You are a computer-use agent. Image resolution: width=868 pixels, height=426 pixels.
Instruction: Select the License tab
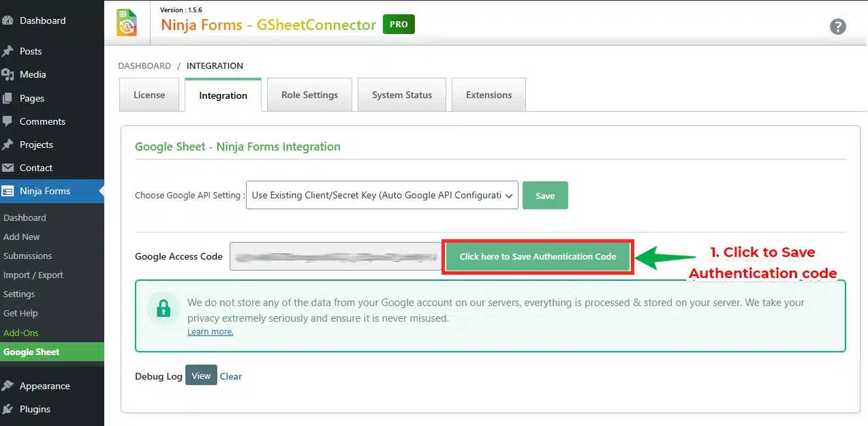(149, 95)
